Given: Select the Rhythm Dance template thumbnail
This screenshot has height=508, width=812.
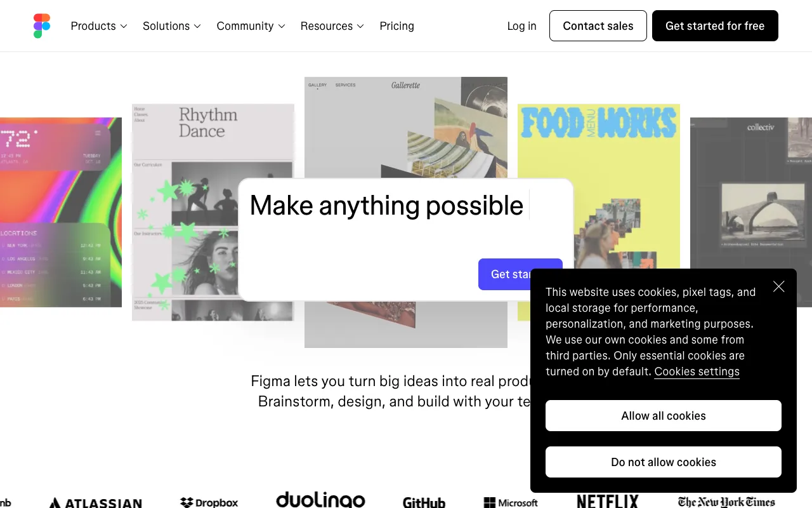Looking at the screenshot, I should point(213,212).
